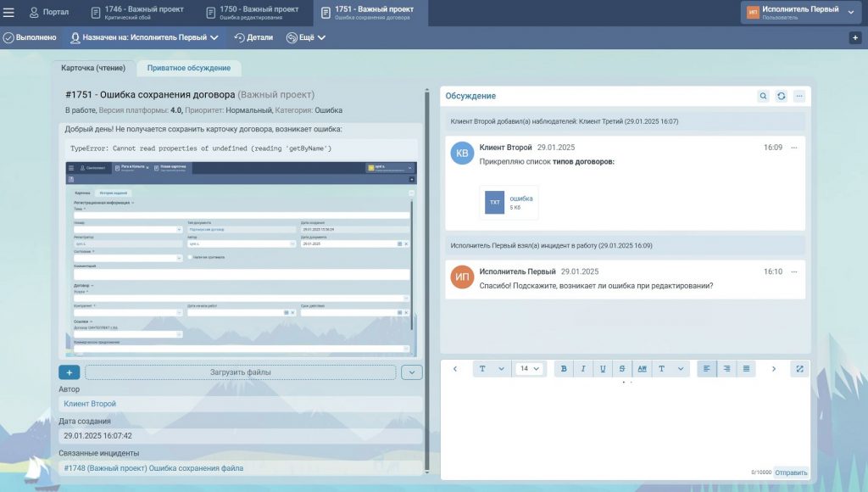Apply strikethrough formatting in the editor
Screen dimensions: 868x492
pyautogui.click(x=622, y=369)
